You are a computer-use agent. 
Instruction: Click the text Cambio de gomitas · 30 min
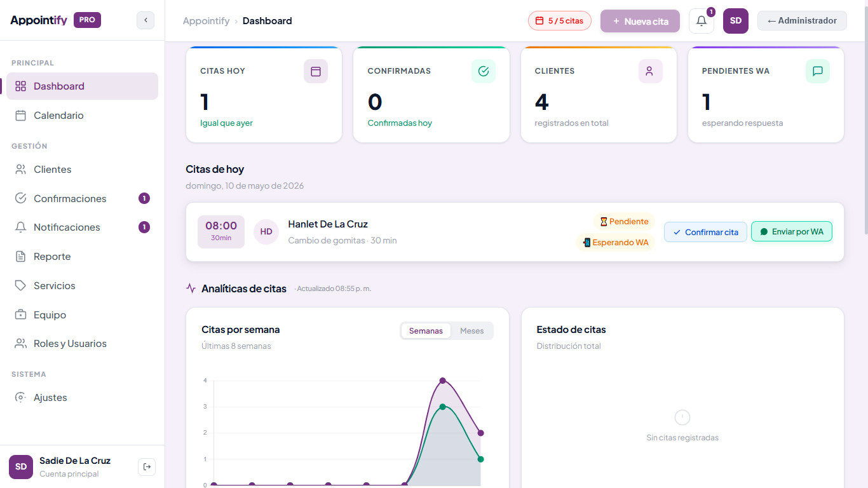(x=342, y=240)
